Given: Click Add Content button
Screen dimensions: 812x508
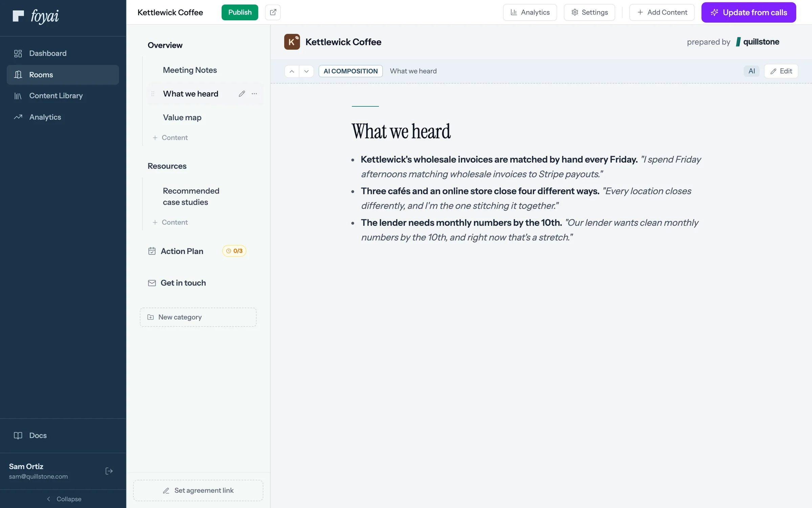Looking at the screenshot, I should [662, 13].
